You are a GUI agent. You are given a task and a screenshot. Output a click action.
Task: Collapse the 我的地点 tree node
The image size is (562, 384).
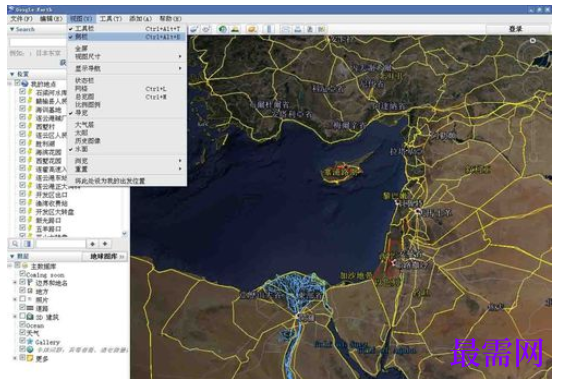[10, 84]
